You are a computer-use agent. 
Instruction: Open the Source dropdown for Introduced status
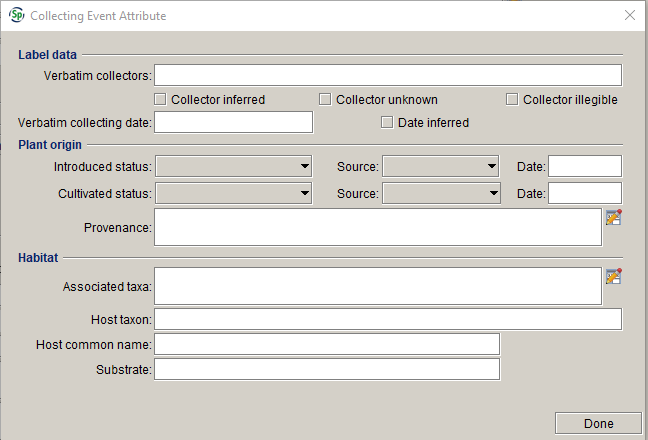(441, 166)
